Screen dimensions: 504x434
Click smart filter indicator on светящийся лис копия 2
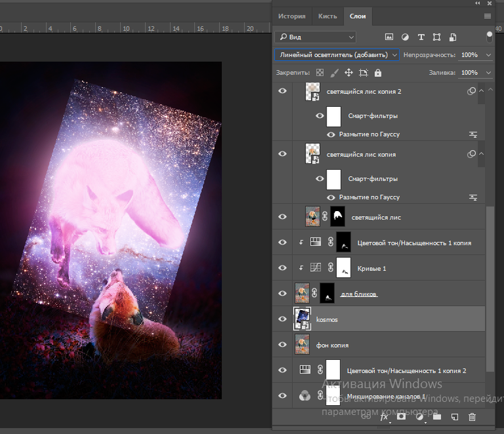(471, 91)
